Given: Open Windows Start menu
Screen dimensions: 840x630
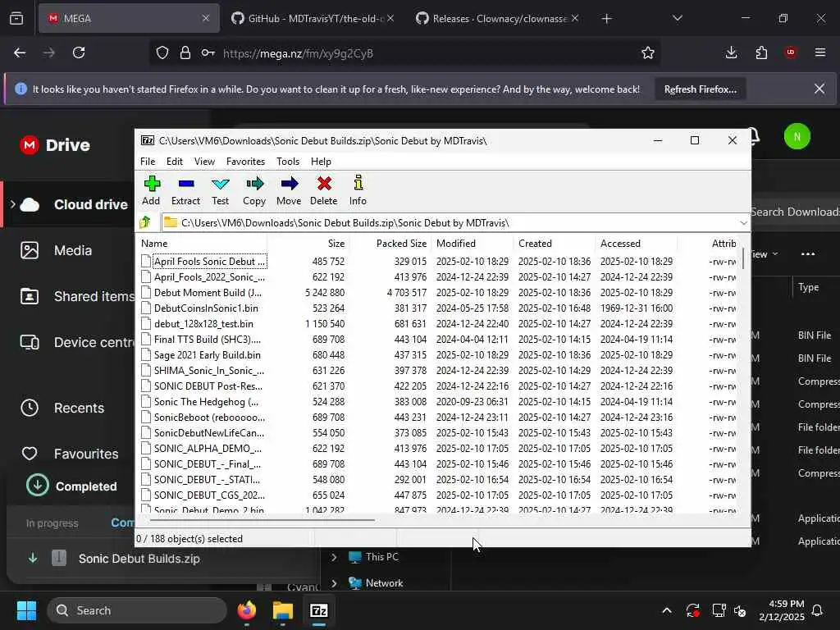Looking at the screenshot, I should (x=26, y=610).
